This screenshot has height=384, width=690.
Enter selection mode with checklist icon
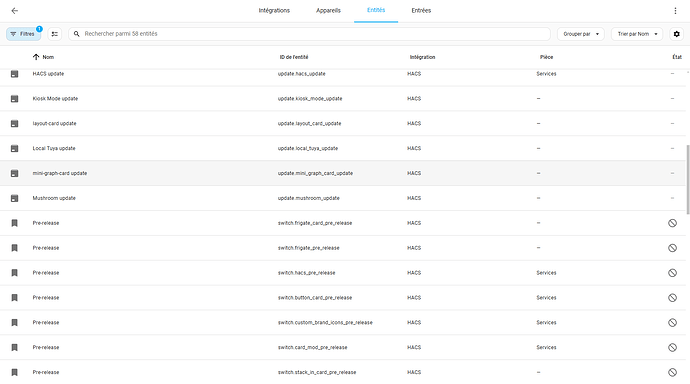(x=55, y=34)
